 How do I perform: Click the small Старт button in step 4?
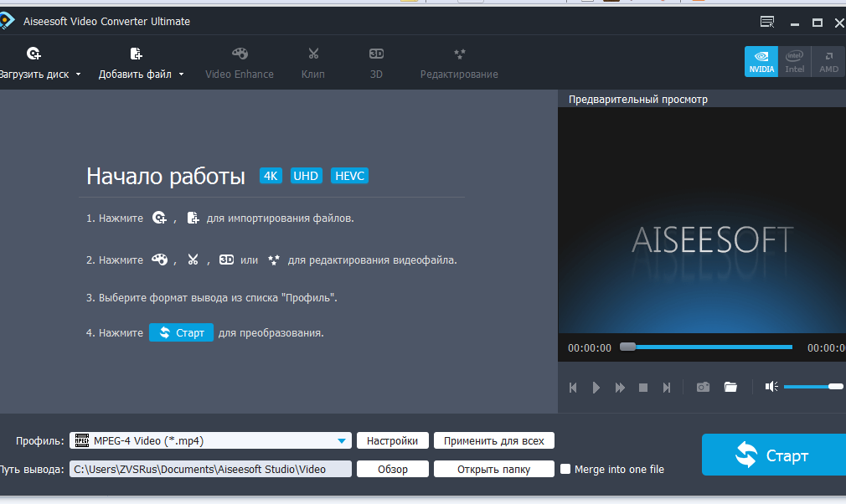point(181,332)
